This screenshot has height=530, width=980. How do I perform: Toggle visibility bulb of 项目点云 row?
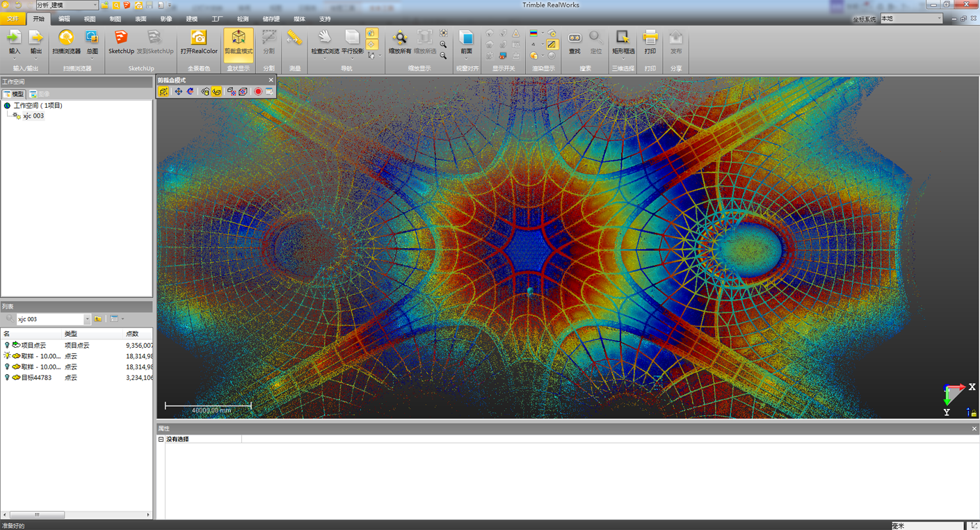7,345
